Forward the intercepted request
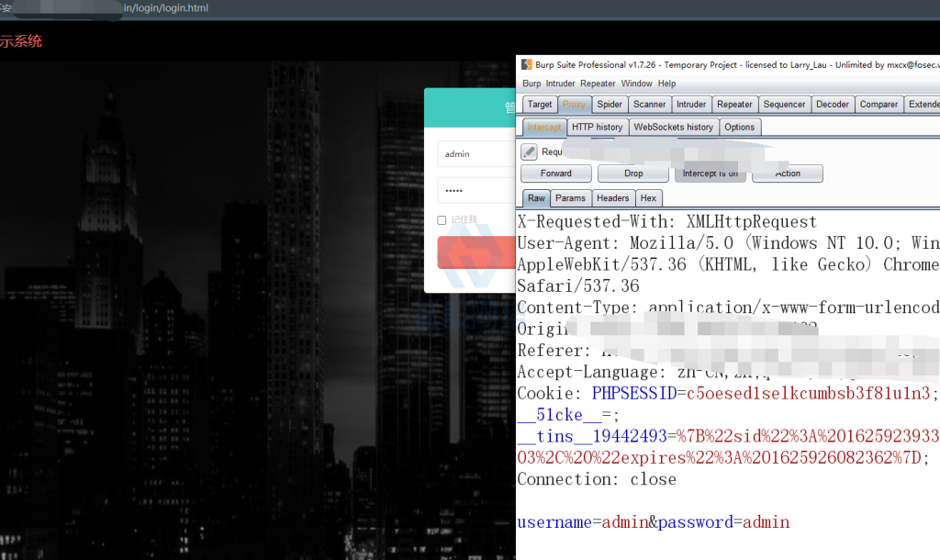The width and height of the screenshot is (940, 560). [x=555, y=174]
